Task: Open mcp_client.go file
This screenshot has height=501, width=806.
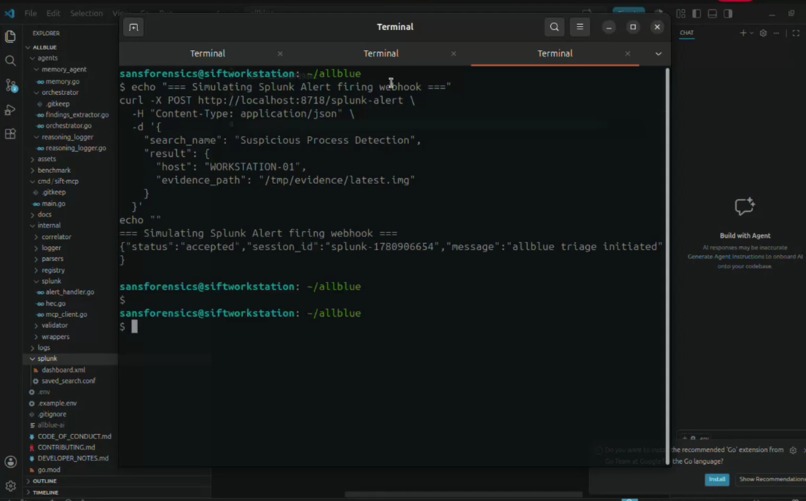Action: 66,314
